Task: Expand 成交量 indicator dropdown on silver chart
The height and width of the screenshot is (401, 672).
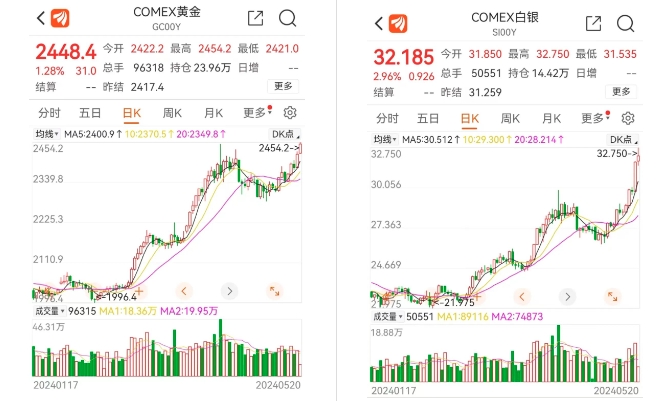Action: (x=388, y=317)
